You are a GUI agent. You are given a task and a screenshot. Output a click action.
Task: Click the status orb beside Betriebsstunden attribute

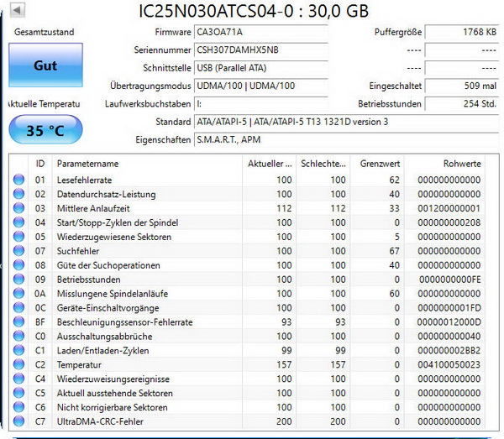tap(18, 280)
